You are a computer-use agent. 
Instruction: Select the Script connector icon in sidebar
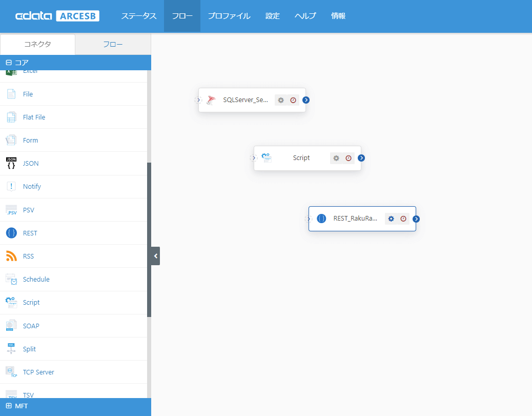[x=11, y=302]
